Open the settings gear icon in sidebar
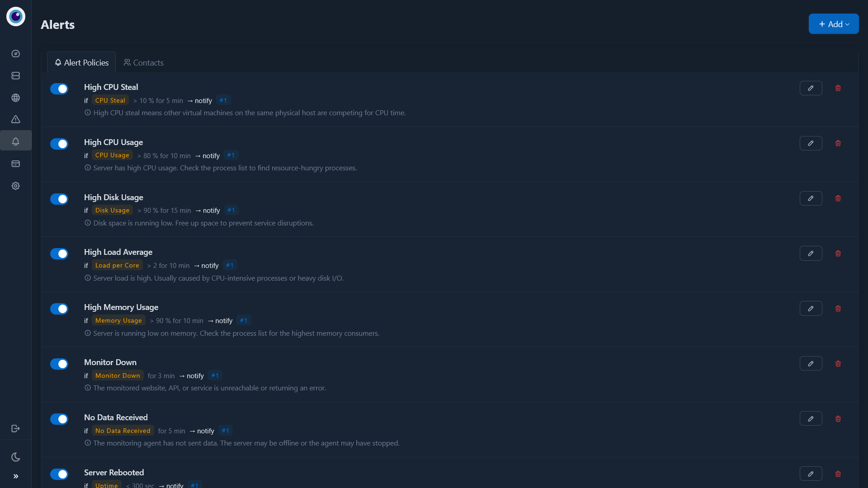 [x=15, y=186]
